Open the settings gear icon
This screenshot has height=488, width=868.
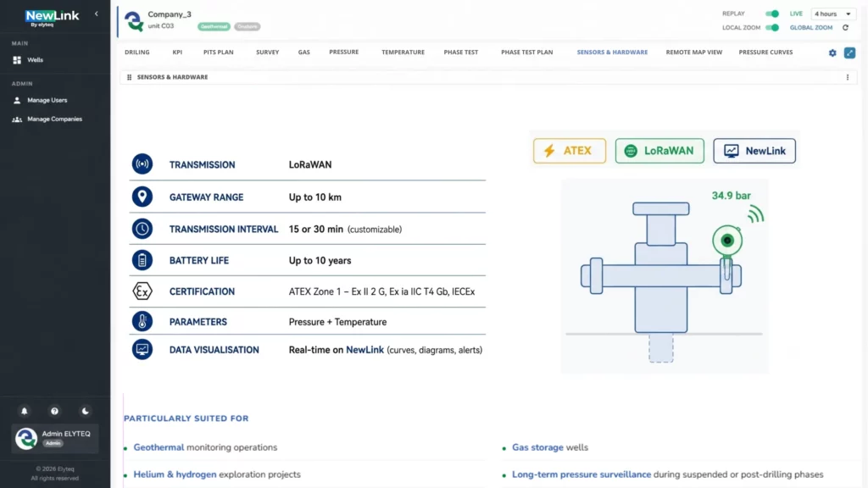(x=832, y=53)
